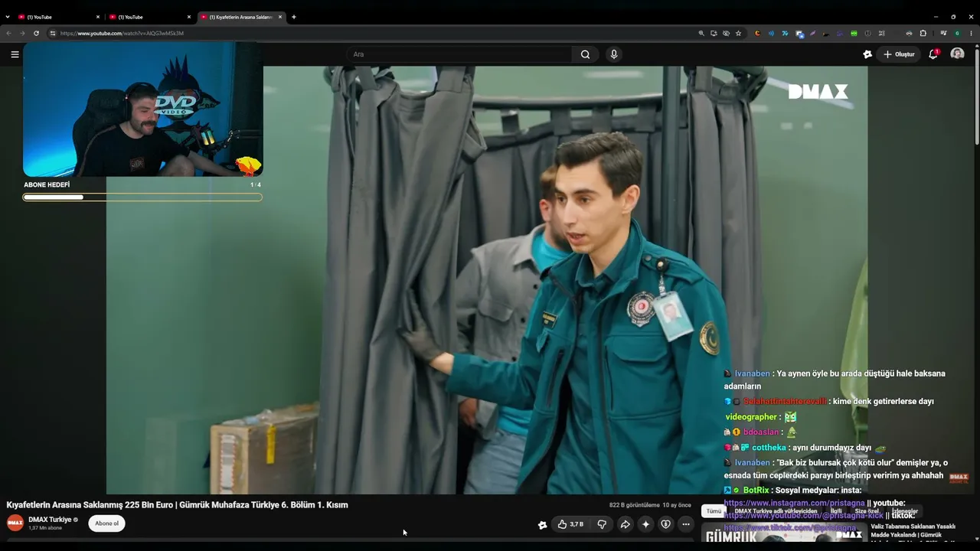Click the orange crescent extension icon
The width and height of the screenshot is (980, 551).
click(x=758, y=34)
